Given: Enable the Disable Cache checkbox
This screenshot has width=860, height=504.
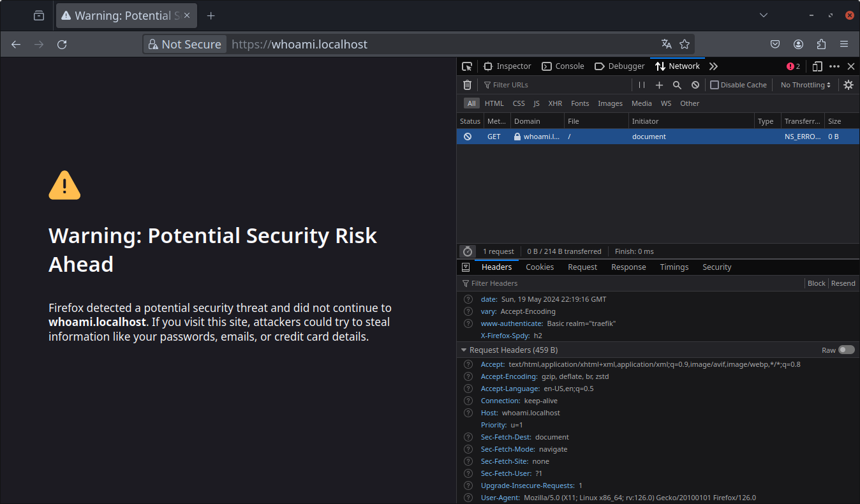Looking at the screenshot, I should [715, 85].
